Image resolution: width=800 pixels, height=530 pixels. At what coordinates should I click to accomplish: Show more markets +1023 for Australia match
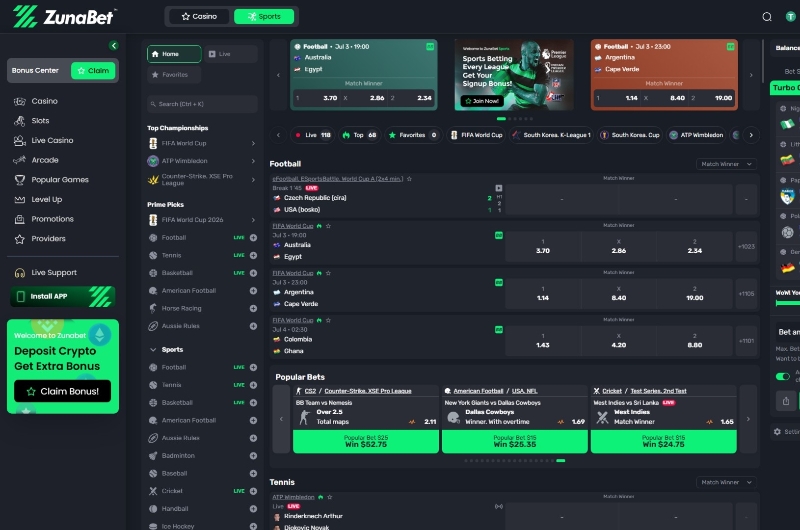pos(746,247)
